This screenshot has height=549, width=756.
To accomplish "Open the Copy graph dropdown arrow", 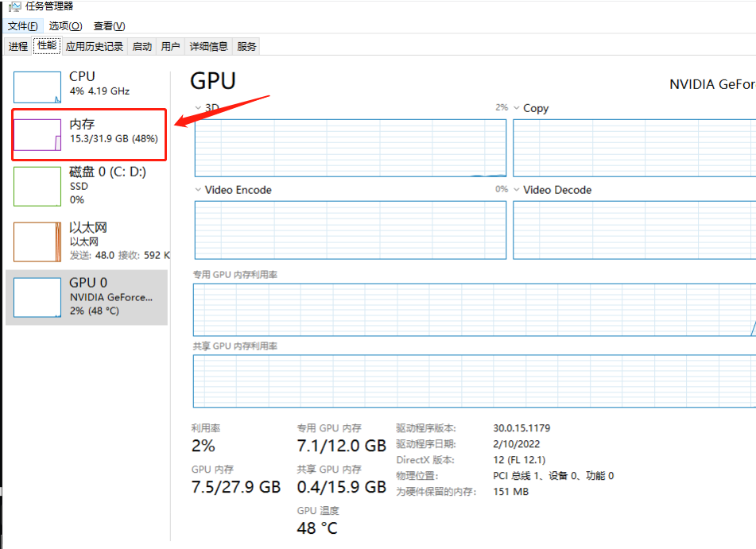I will (517, 108).
